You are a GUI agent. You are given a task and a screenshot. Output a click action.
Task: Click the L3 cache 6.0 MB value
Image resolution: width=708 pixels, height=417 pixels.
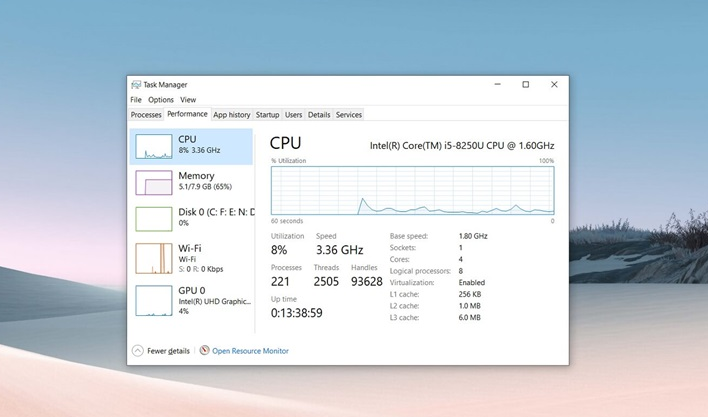coord(469,317)
